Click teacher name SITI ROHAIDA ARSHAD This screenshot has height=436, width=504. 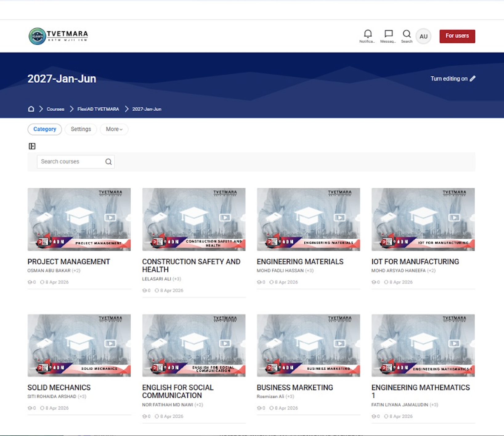52,396
